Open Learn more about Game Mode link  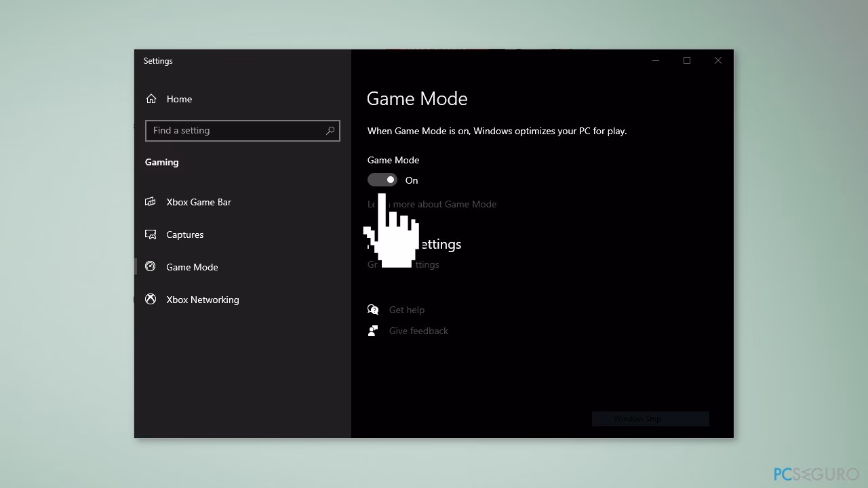click(x=432, y=204)
